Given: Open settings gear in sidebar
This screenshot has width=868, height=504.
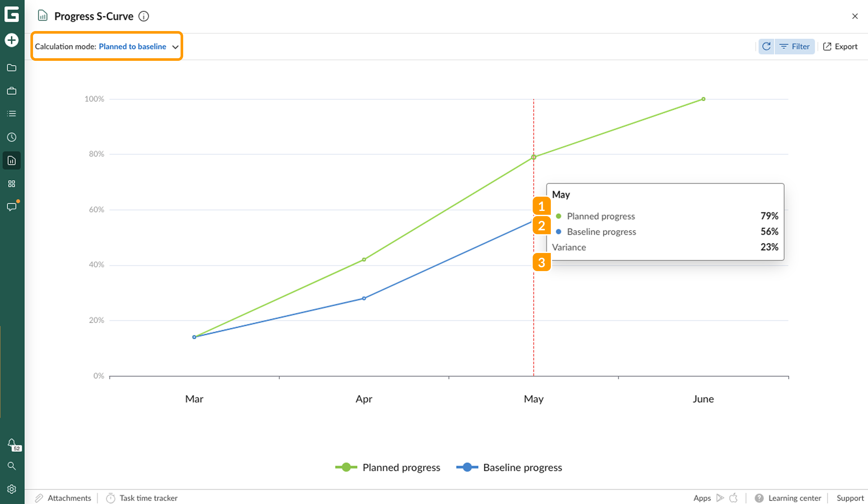Looking at the screenshot, I should tap(12, 489).
